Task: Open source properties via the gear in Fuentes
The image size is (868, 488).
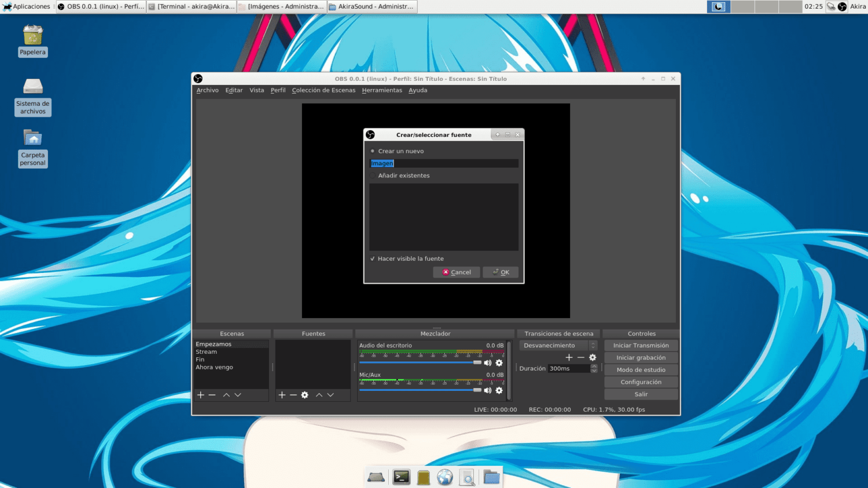Action: pos(305,395)
